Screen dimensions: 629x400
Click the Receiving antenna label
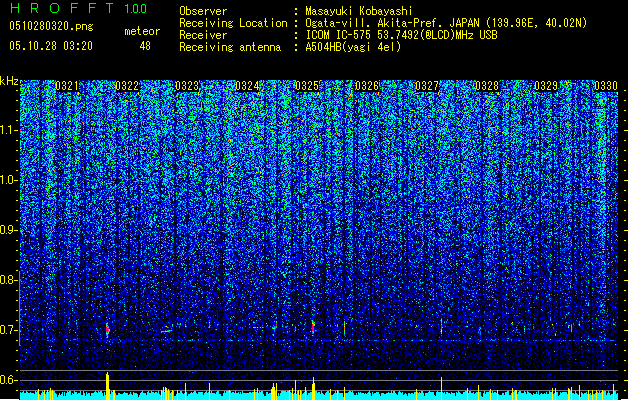click(230, 47)
